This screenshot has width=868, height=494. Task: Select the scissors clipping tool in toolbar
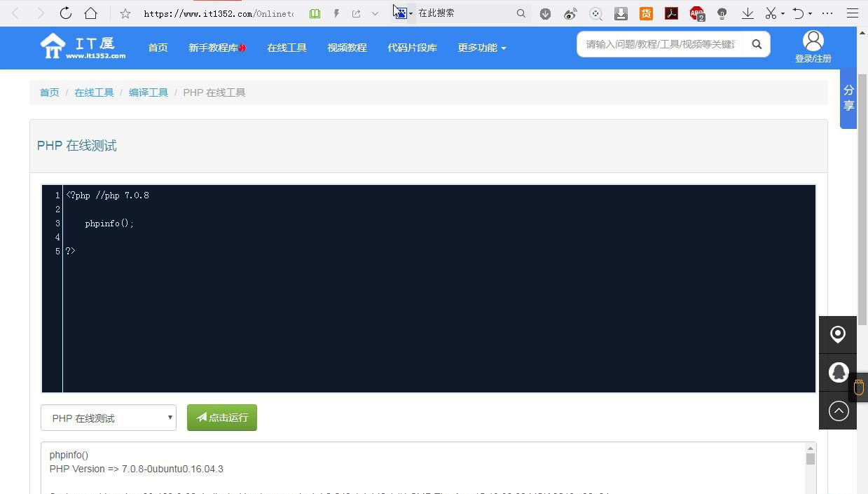tap(771, 13)
